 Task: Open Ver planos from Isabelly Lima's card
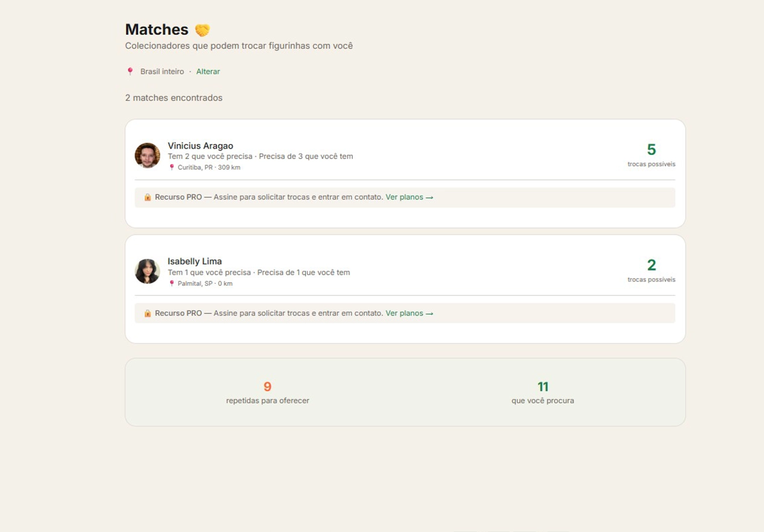pos(405,313)
